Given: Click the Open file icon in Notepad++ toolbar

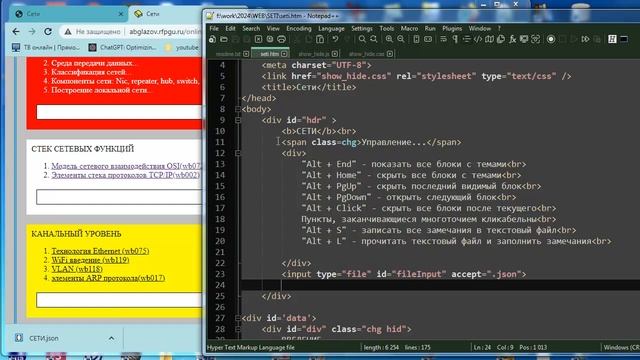Looking at the screenshot, I should tap(224, 39).
